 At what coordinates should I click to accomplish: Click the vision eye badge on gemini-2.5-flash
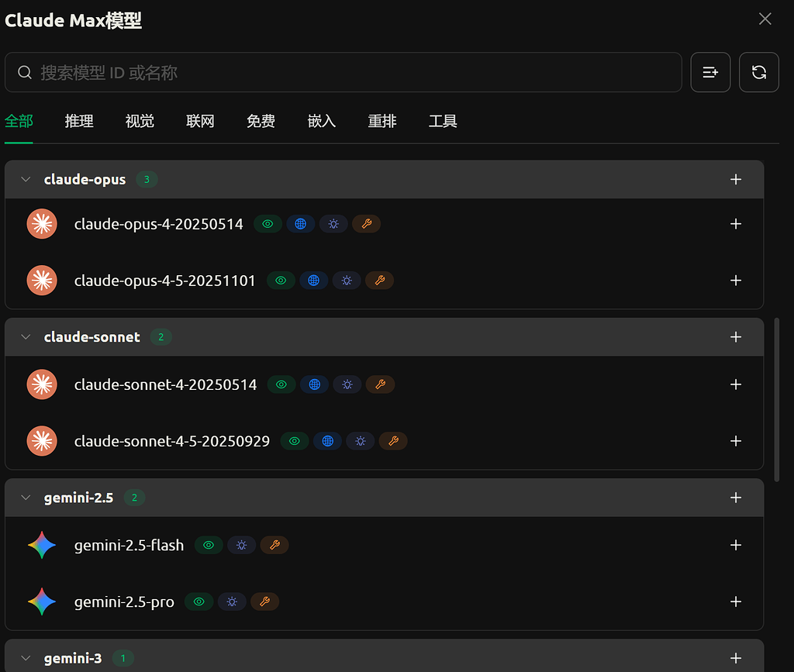[x=209, y=545]
